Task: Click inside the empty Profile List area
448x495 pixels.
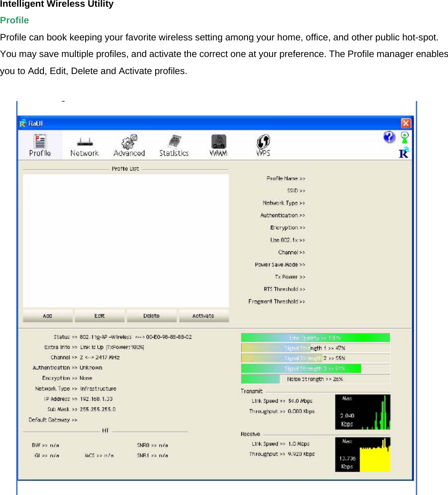Action: 126,240
